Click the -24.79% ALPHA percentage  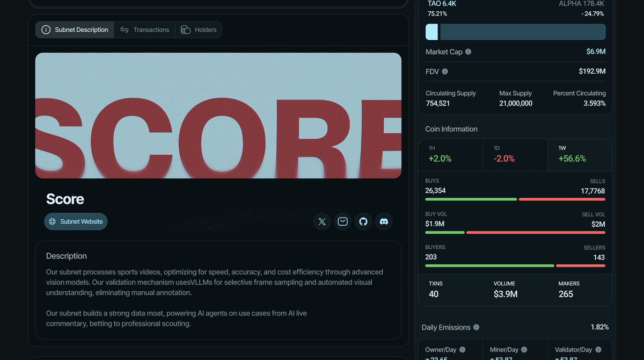pos(592,14)
